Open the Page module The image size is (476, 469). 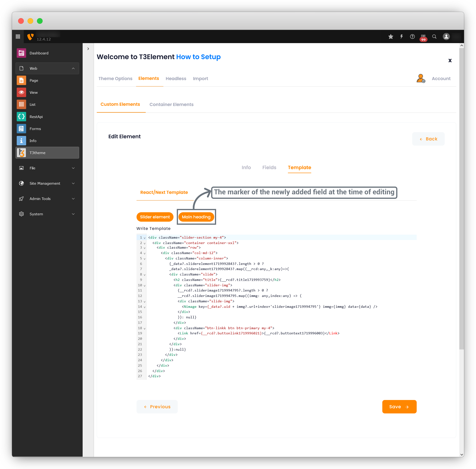[47, 80]
